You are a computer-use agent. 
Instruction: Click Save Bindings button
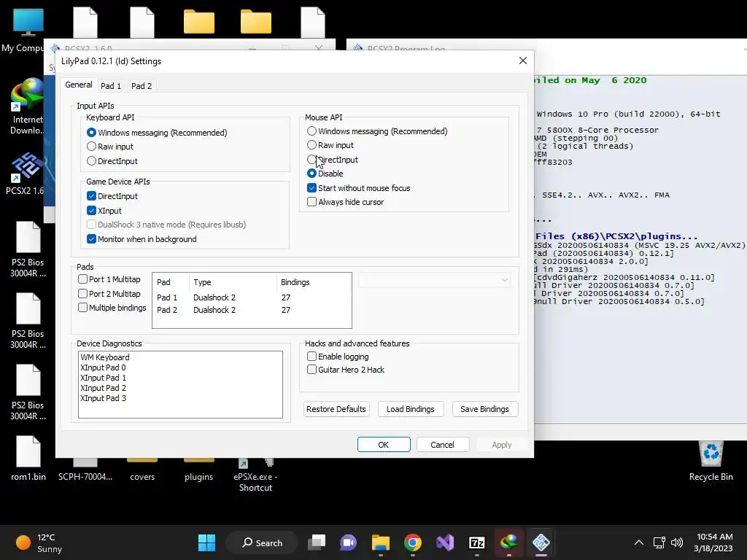[x=484, y=409]
